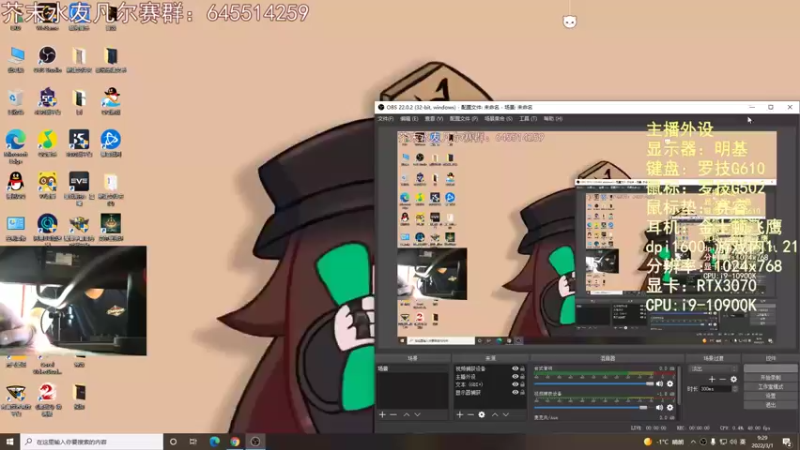
Task: Hide the 视频捕获设备 source with its eye
Action: point(515,368)
